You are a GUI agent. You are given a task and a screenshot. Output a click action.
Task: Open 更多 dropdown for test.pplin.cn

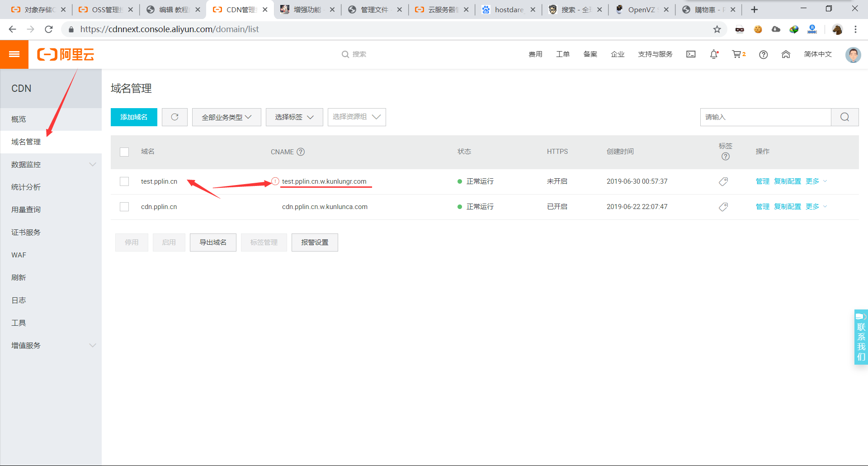pyautogui.click(x=813, y=181)
